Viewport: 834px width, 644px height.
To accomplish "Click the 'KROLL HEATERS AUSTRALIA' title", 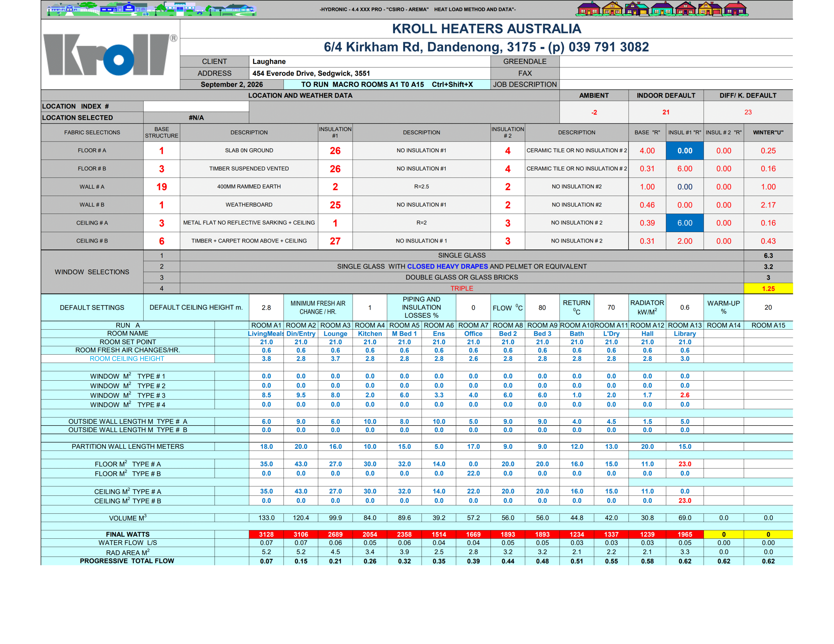I will [486, 29].
